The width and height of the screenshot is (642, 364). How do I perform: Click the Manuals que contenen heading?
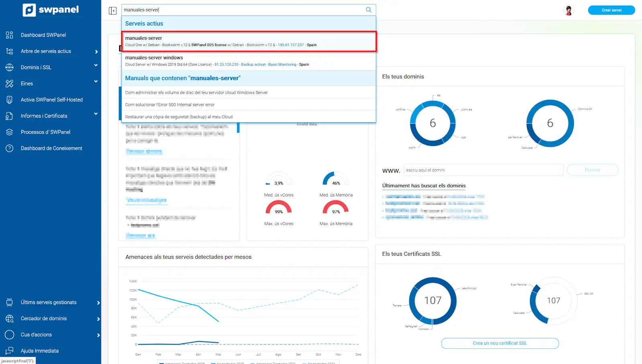click(x=183, y=78)
